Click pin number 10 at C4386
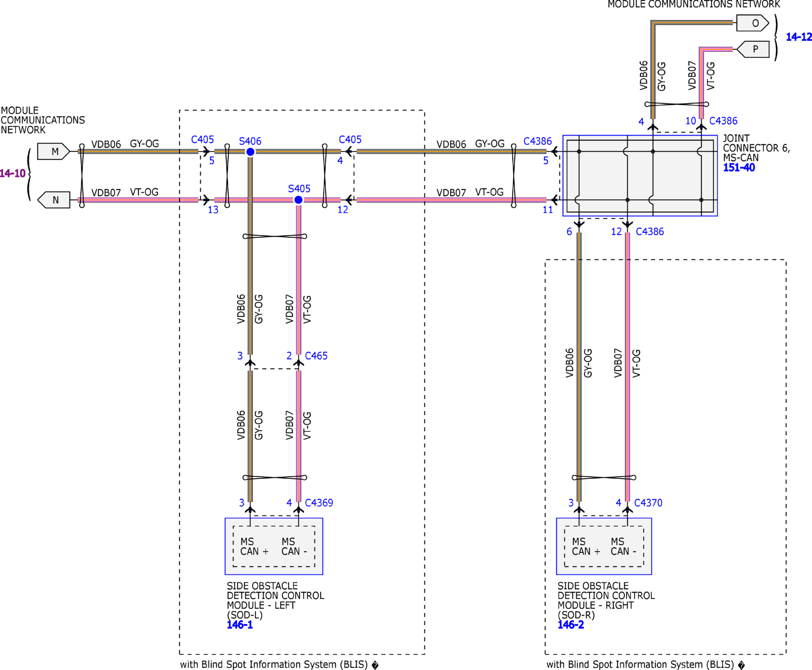812x670 pixels. coord(690,121)
